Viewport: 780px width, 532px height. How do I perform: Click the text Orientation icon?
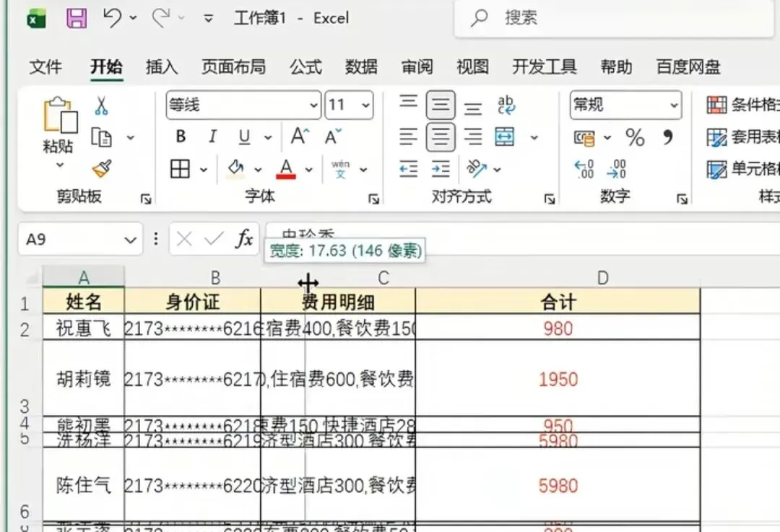(x=477, y=169)
